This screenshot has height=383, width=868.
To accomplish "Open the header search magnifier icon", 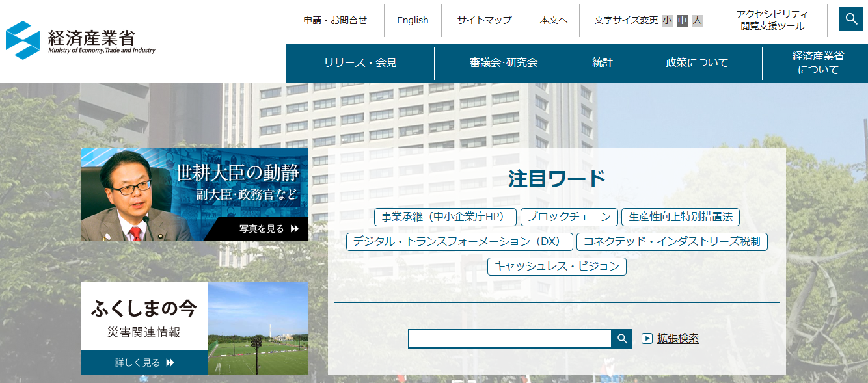I will [x=851, y=19].
